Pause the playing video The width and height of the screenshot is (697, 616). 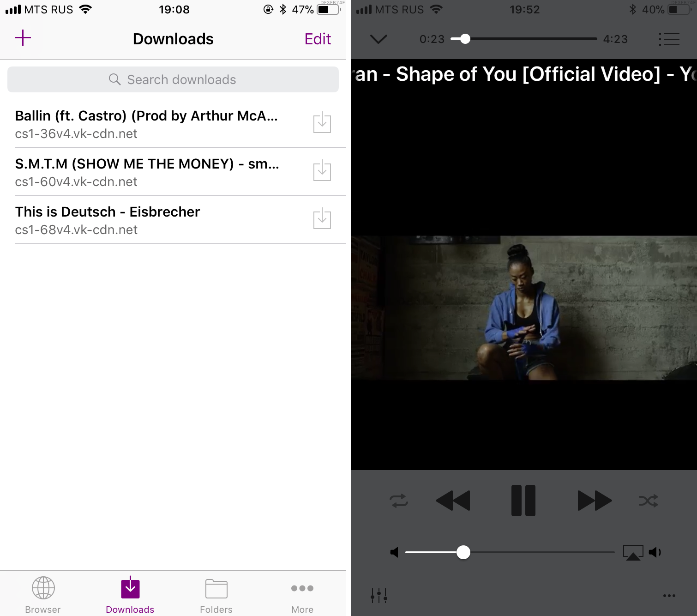click(x=523, y=501)
